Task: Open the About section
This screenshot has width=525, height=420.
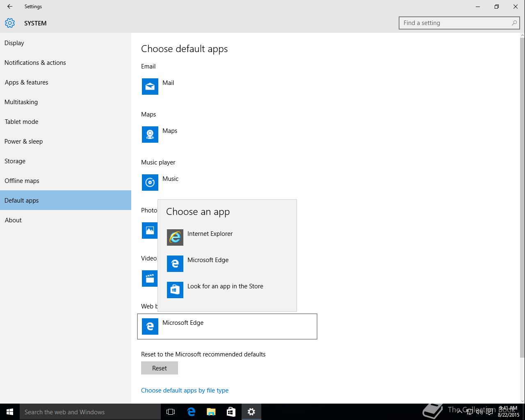Action: click(66, 220)
